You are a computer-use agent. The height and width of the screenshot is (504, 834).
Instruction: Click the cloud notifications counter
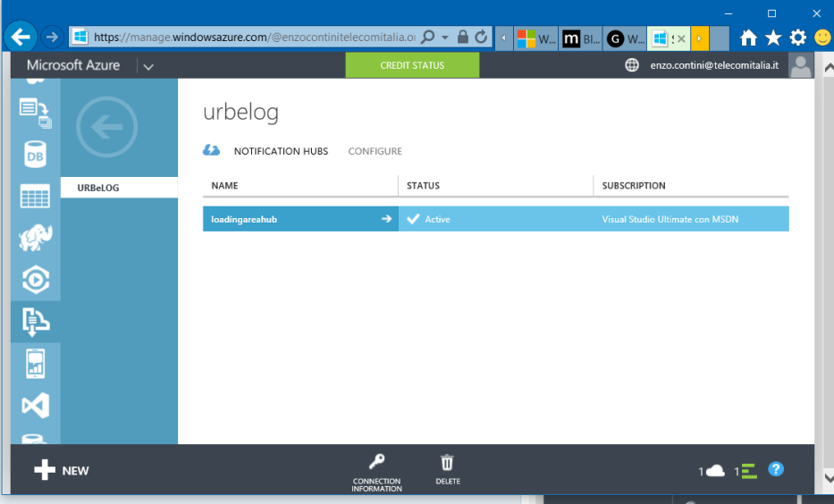click(712, 471)
